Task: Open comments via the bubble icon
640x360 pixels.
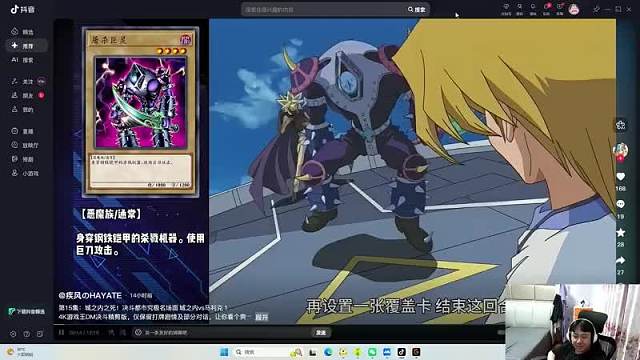Action: click(620, 204)
